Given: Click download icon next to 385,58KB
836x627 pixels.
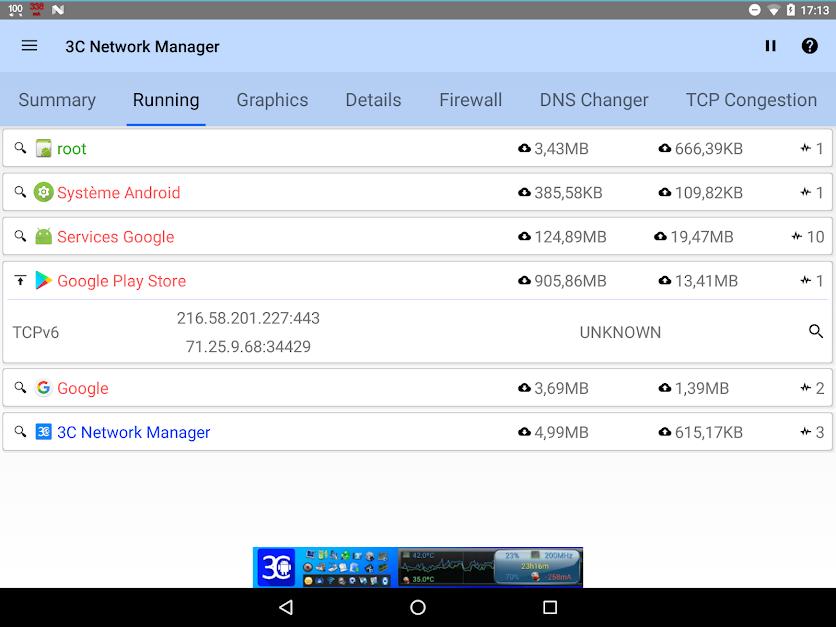Looking at the screenshot, I should click(x=524, y=192).
